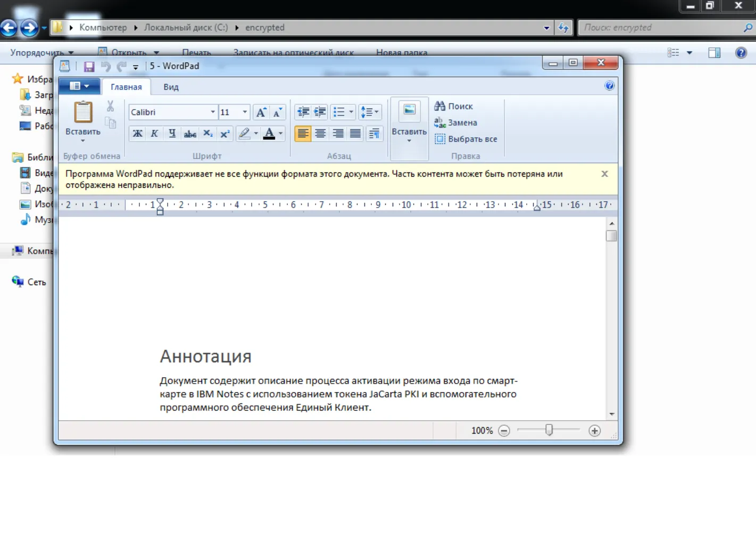Open the font color dropdown arrow
This screenshot has width=756, height=557.
click(281, 134)
